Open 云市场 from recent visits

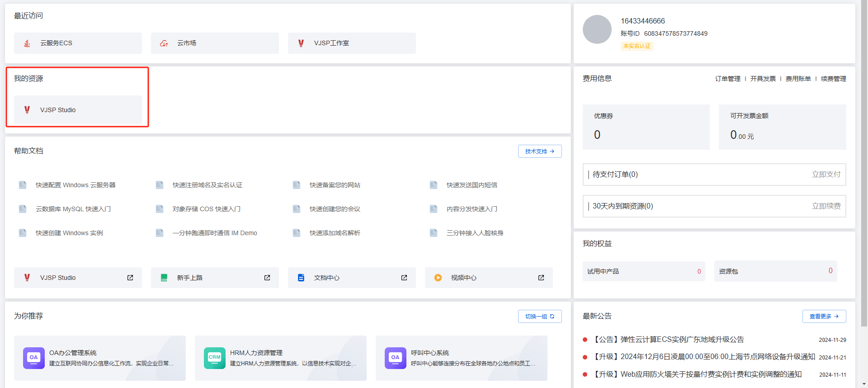(x=215, y=43)
